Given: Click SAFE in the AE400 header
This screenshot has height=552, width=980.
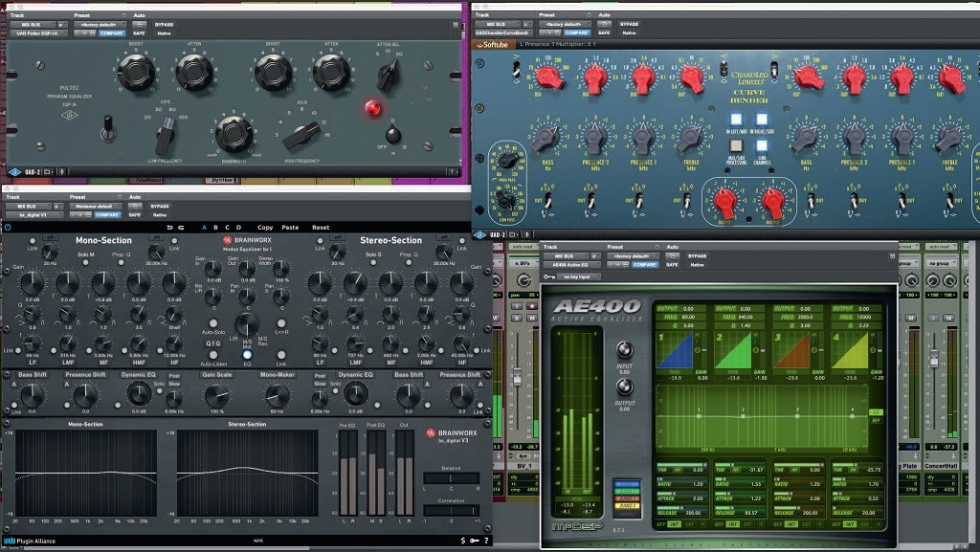Looking at the screenshot, I should point(672,265).
